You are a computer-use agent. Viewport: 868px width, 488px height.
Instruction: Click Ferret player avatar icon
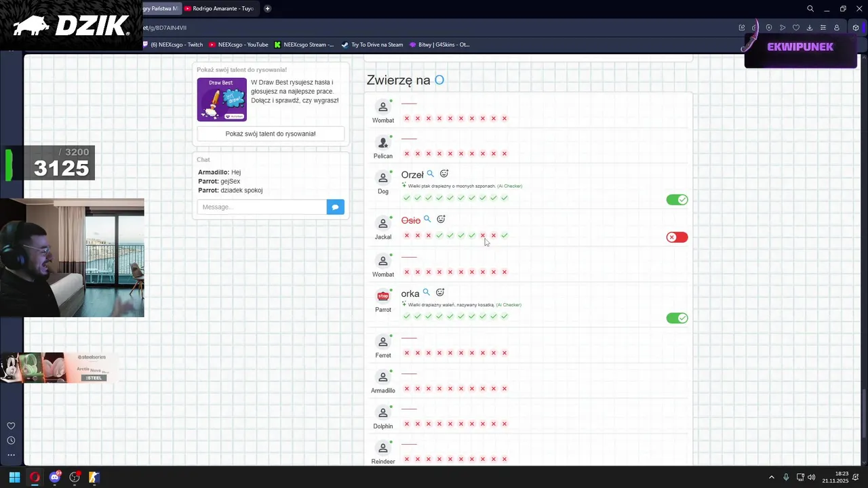(x=383, y=342)
